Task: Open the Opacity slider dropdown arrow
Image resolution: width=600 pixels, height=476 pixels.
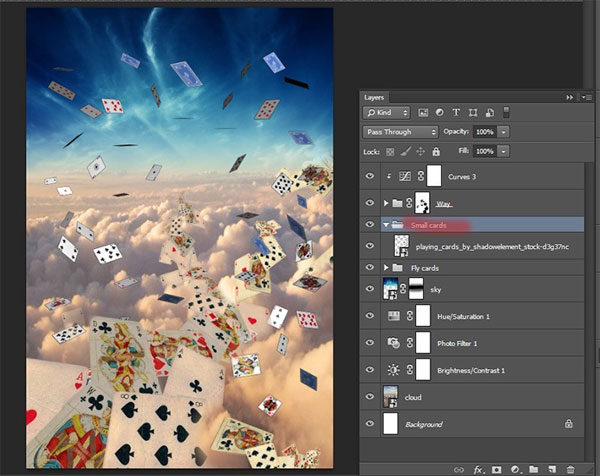Action: tap(504, 132)
